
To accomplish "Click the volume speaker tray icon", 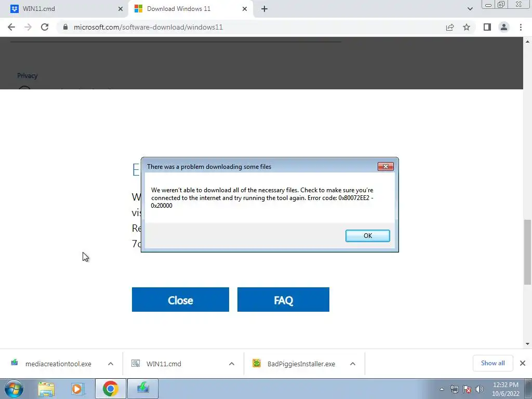I will (480, 390).
